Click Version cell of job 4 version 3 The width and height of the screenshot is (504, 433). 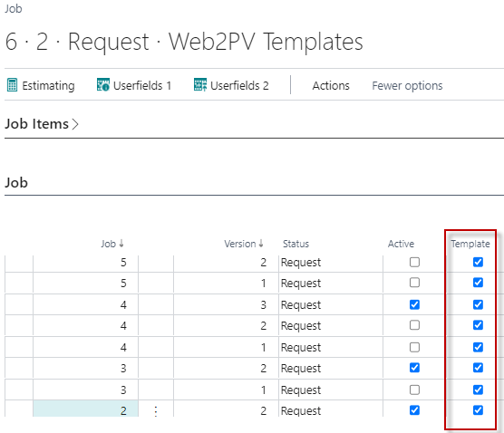226,304
